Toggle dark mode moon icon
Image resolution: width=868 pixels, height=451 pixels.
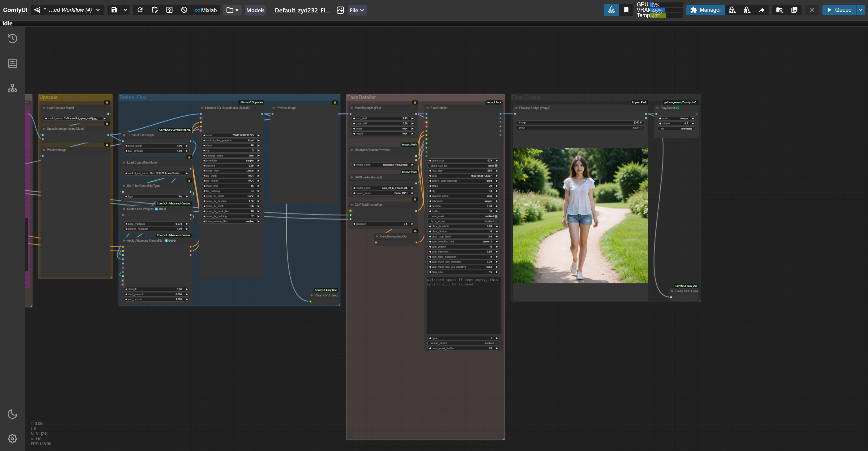coord(12,414)
